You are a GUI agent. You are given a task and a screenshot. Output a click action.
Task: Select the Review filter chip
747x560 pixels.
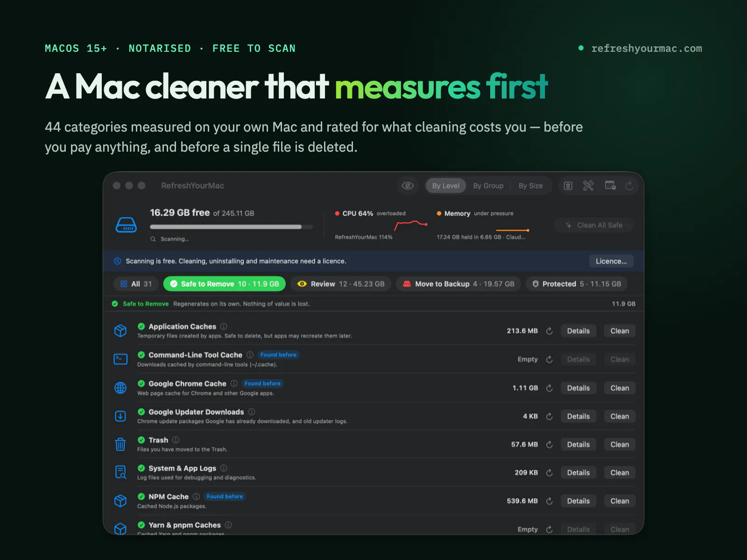(x=341, y=284)
